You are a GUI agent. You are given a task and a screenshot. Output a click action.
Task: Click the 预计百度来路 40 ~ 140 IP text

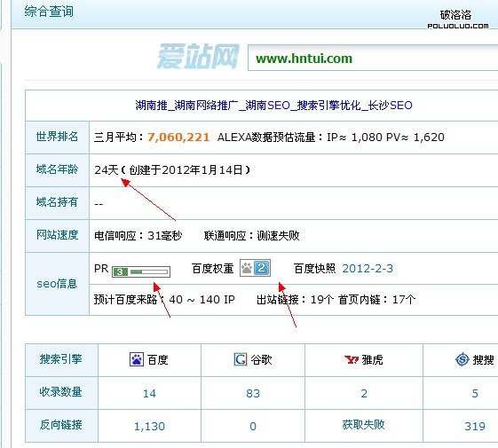pos(164,300)
